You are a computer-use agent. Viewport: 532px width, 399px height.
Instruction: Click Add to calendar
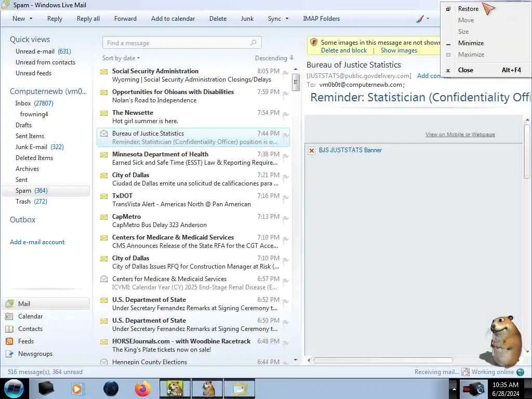coord(173,19)
